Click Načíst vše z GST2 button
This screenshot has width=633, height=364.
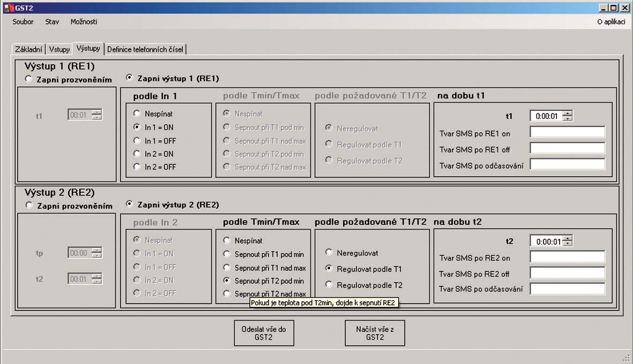(x=375, y=333)
